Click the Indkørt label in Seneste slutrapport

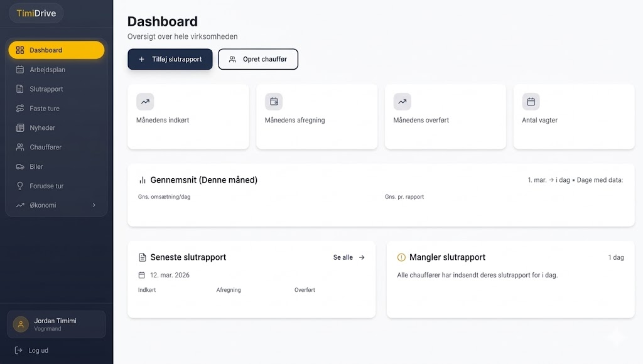147,290
